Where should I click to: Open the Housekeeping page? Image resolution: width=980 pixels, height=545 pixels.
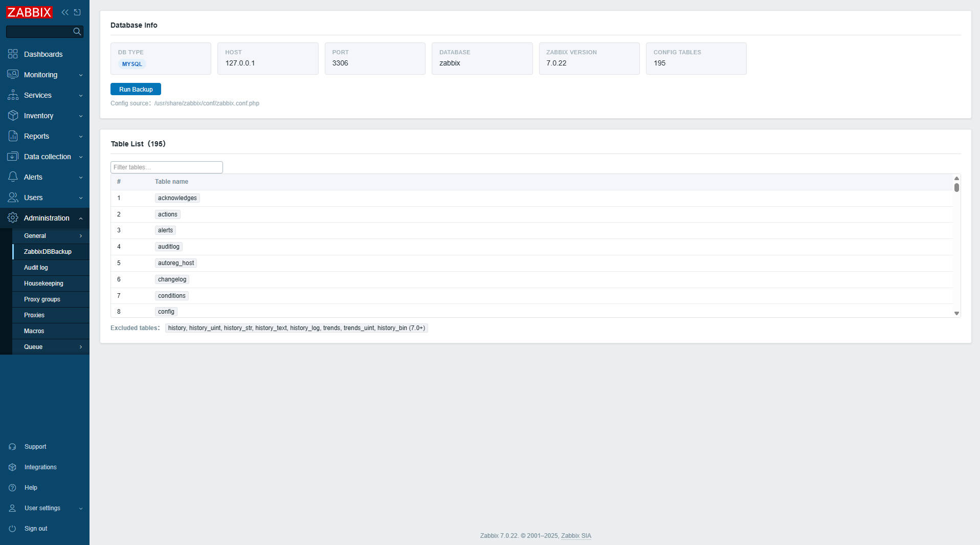[x=51, y=284]
